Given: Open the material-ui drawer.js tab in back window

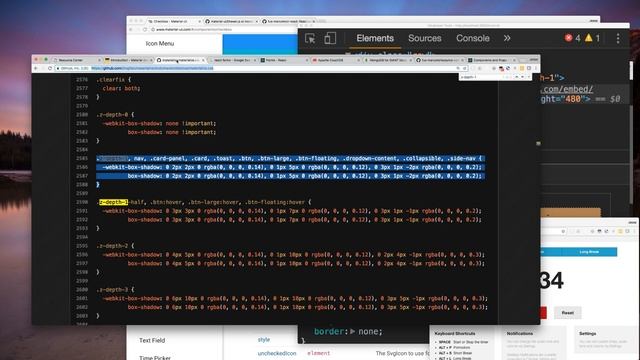Looking at the screenshot, I should coord(231,21).
